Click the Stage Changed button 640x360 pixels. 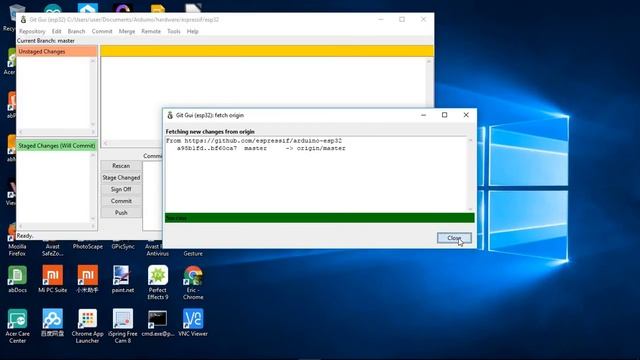pos(121,178)
